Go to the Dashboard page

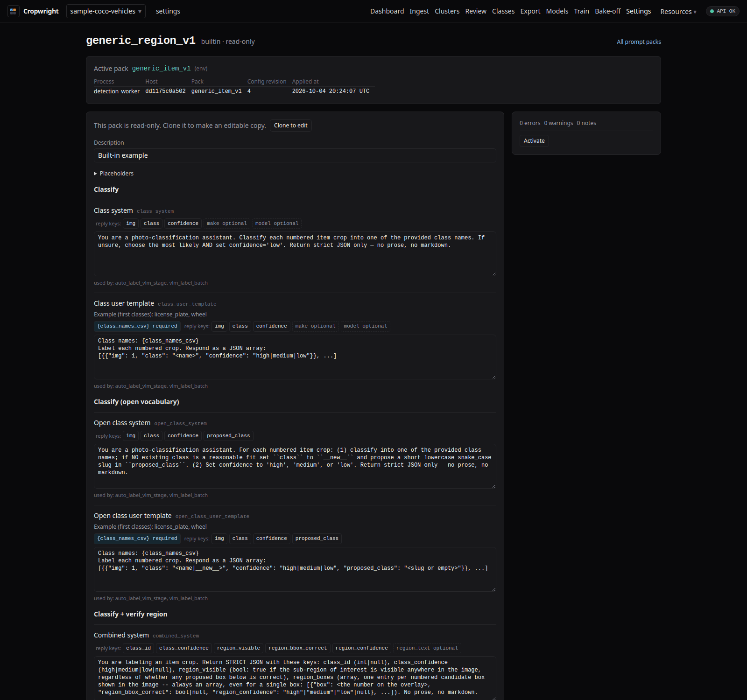[x=387, y=11]
